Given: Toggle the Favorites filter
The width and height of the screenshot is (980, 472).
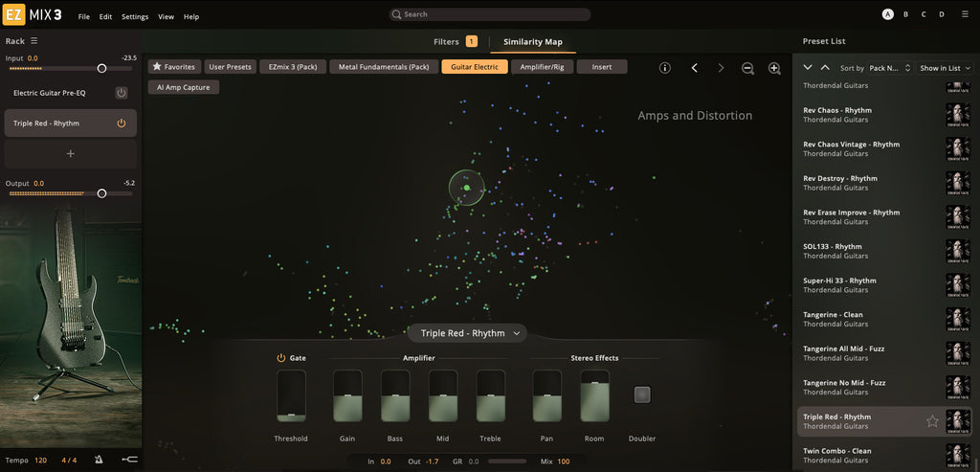Looking at the screenshot, I should click(x=175, y=67).
